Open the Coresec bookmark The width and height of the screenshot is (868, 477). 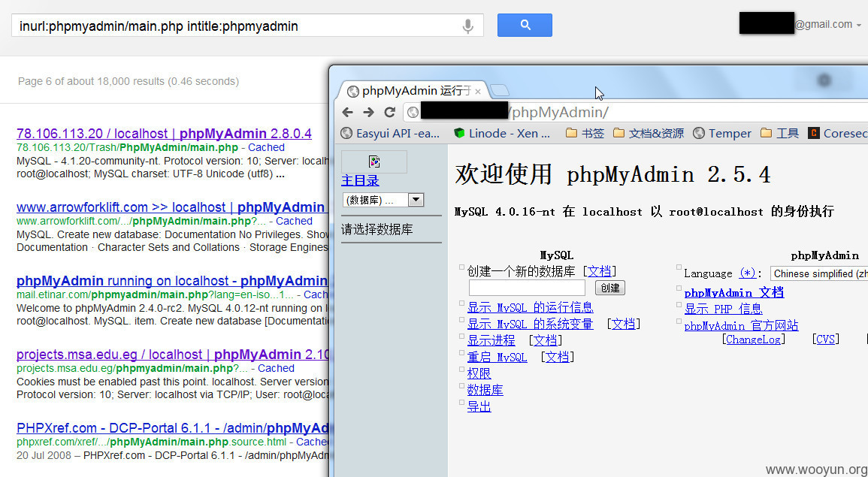point(837,134)
